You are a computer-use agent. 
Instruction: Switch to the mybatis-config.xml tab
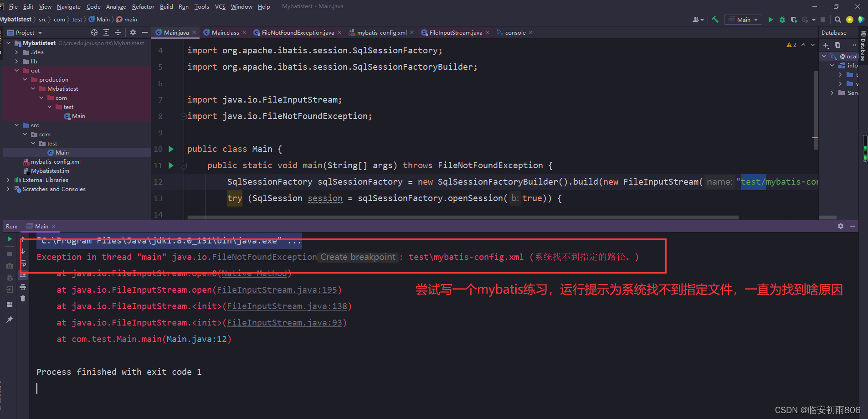pyautogui.click(x=382, y=32)
